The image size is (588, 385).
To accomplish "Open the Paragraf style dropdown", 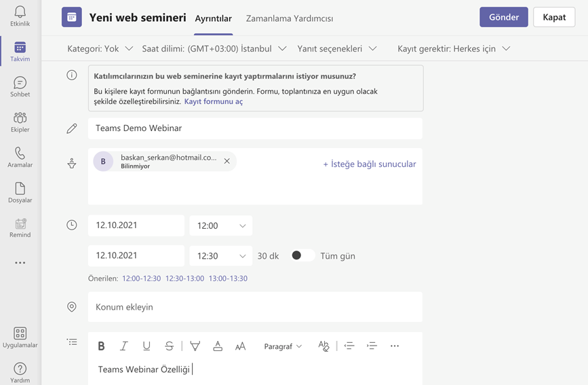I will pos(283,346).
